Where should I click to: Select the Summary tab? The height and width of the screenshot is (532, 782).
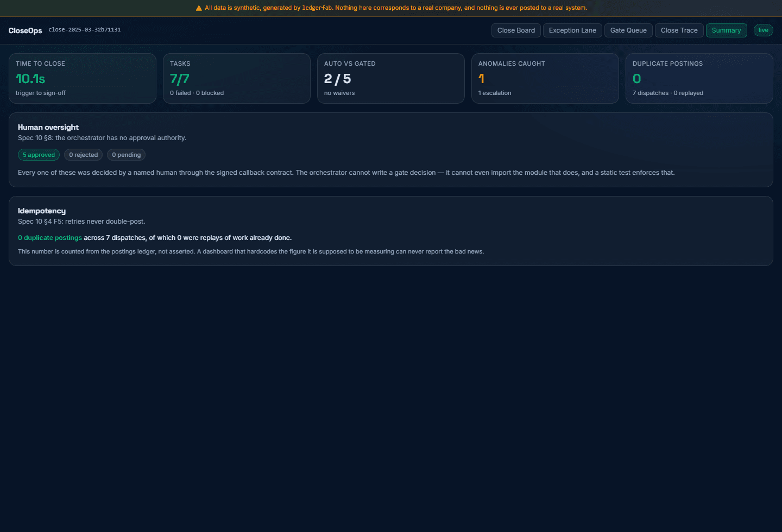726,30
